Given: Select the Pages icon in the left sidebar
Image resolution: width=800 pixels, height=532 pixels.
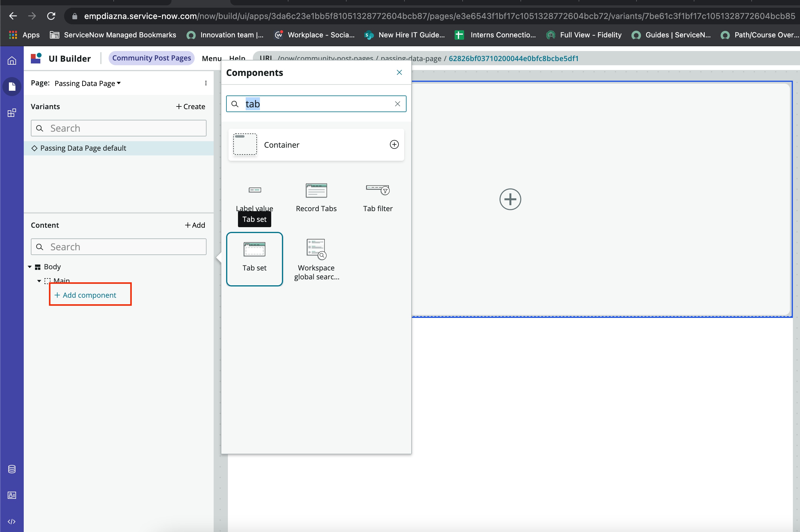Looking at the screenshot, I should [12, 87].
